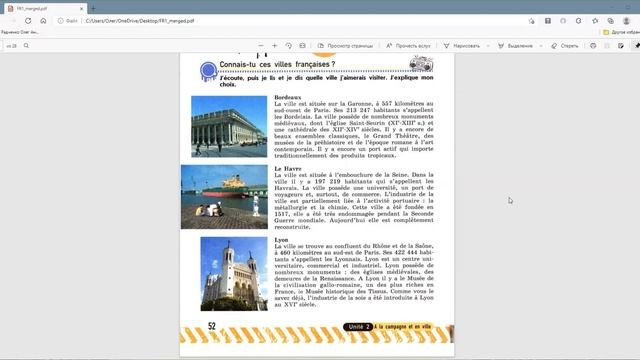Open the user profile menu
Viewport: 640px width, 360px height.
627,21
